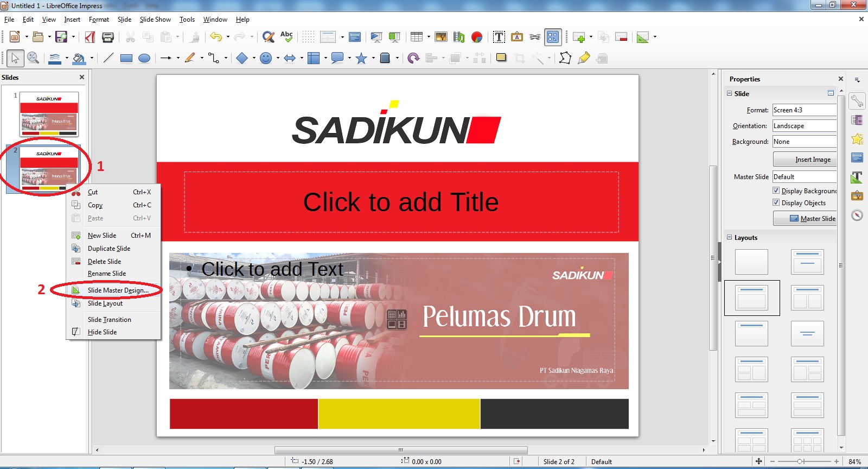Toggle Glue Points mode with the highlighter icon
The image size is (868, 469).
coord(584,58)
